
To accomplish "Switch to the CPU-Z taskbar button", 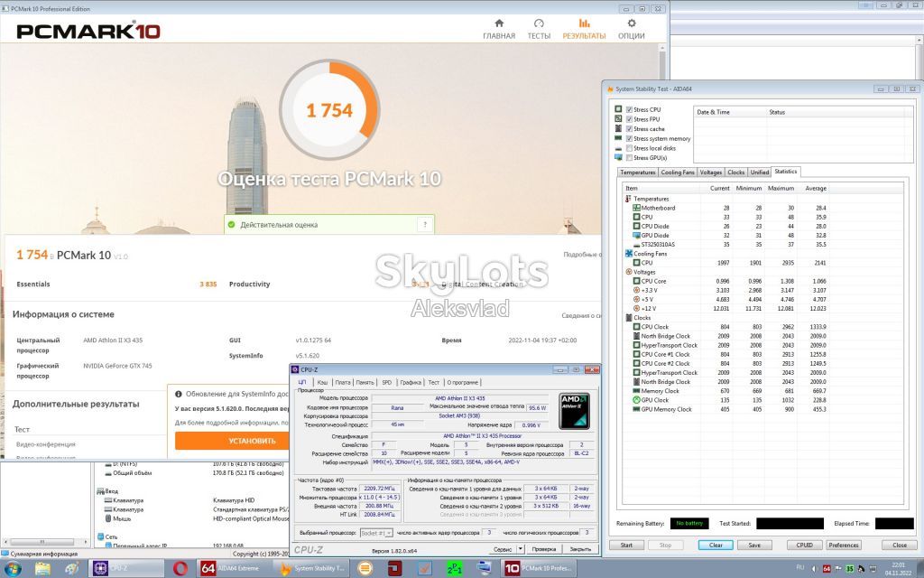I will 126,569.
